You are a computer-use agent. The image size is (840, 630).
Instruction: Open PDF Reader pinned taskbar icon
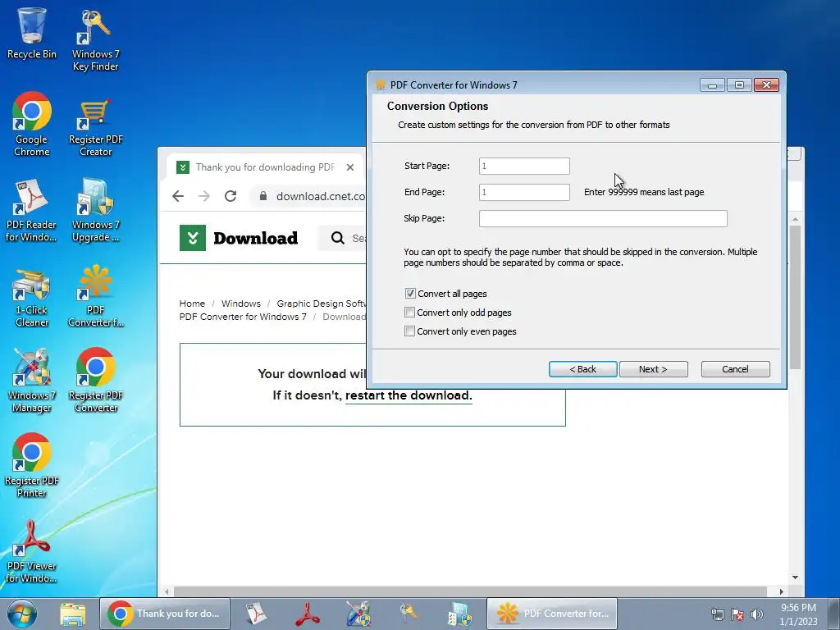point(257,614)
